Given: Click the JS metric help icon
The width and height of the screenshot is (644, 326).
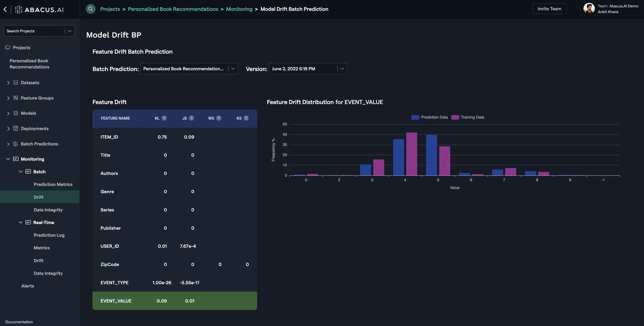Looking at the screenshot, I should pyautogui.click(x=191, y=118).
